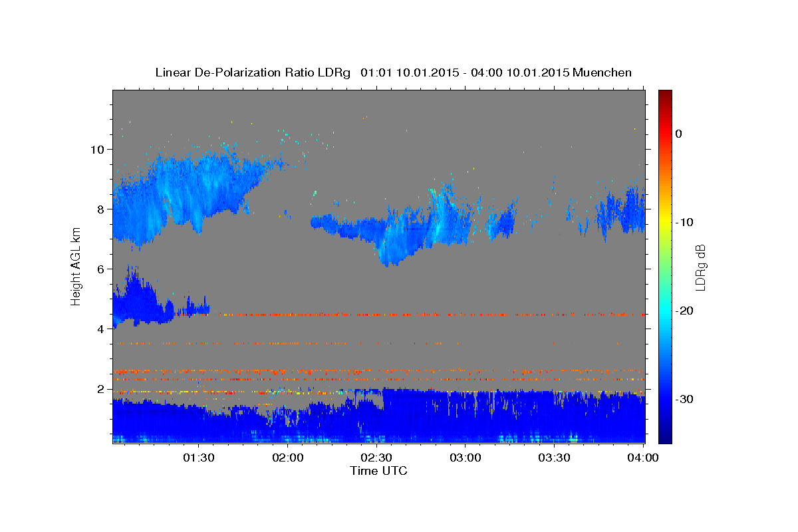Click the colorbar value -10

tap(685, 222)
